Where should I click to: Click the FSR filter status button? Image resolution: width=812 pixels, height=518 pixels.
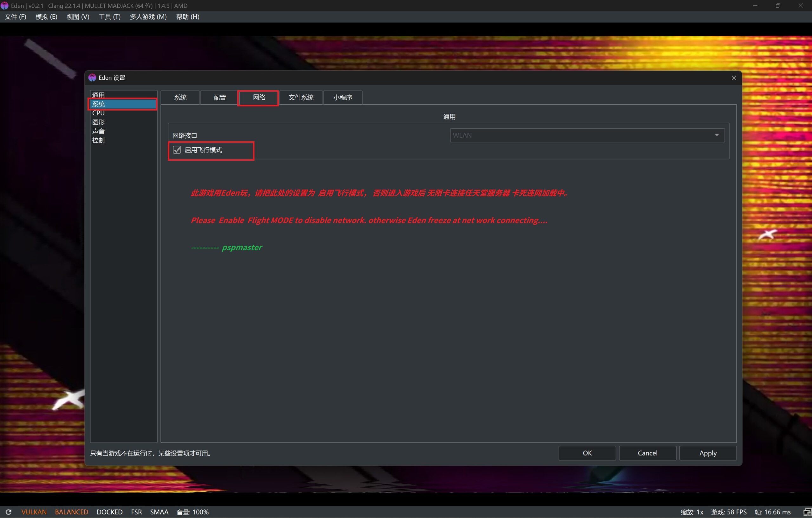click(137, 512)
